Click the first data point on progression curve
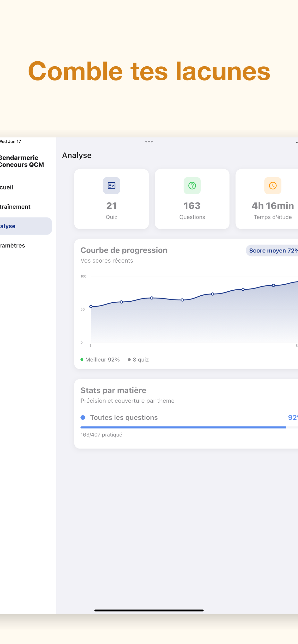The width and height of the screenshot is (298, 644). 91,306
